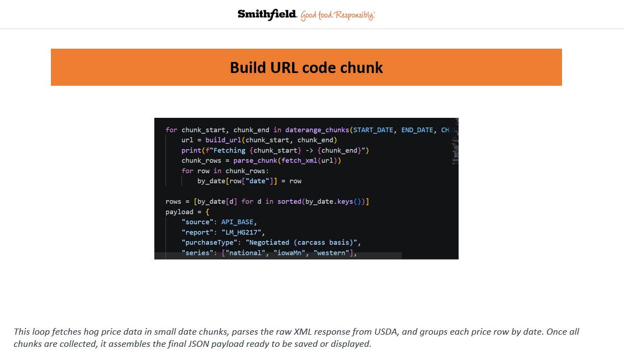
Task: Click the highlighted '"series"' line
Action: tap(269, 253)
